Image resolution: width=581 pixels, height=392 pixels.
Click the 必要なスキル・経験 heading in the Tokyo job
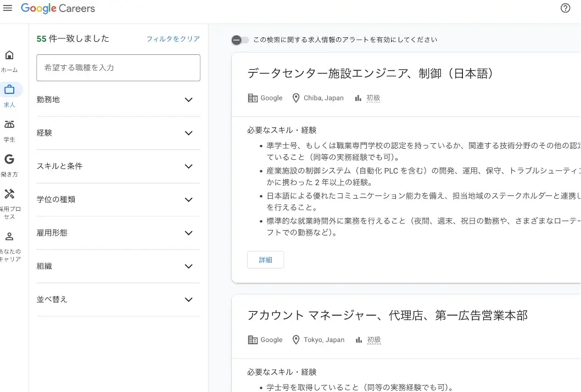[282, 372]
